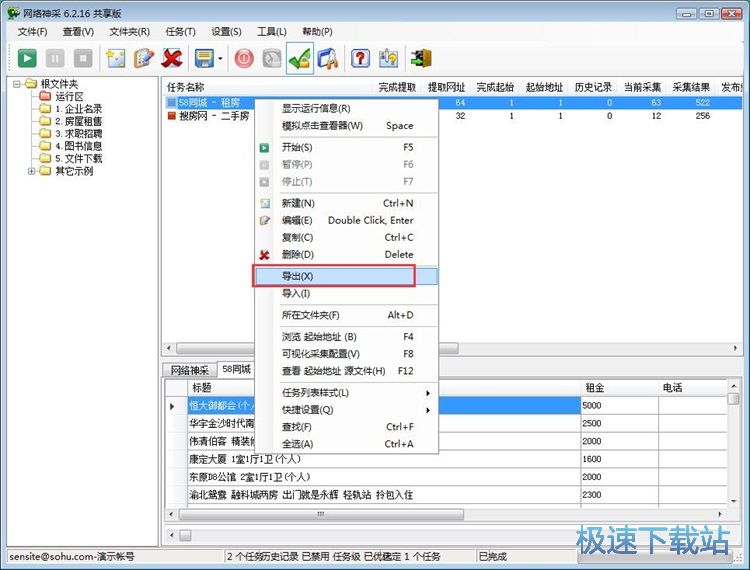Choose 导入(I) in the context menu
This screenshot has width=750, height=570.
[347, 294]
